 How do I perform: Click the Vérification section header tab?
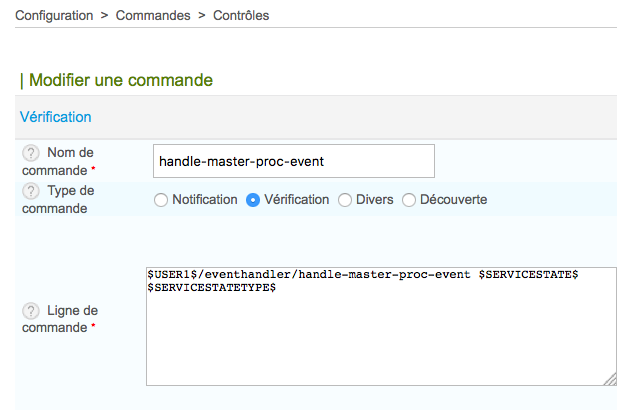coord(56,117)
